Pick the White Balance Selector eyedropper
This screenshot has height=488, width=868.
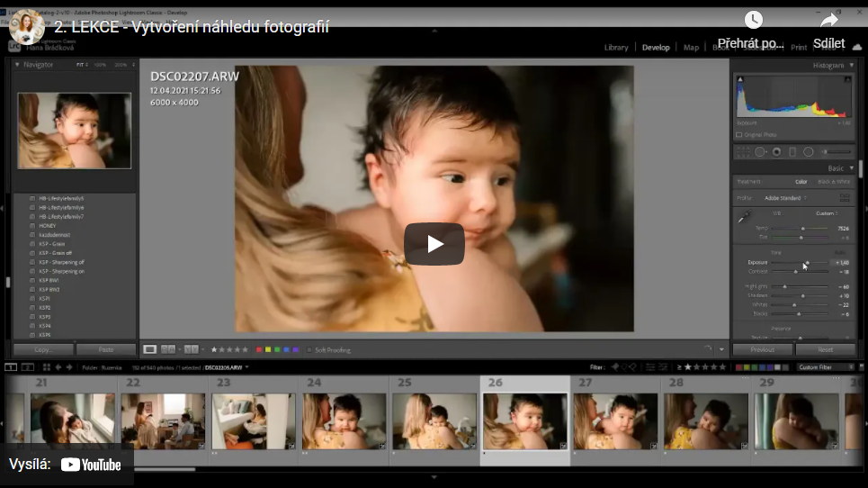744,217
